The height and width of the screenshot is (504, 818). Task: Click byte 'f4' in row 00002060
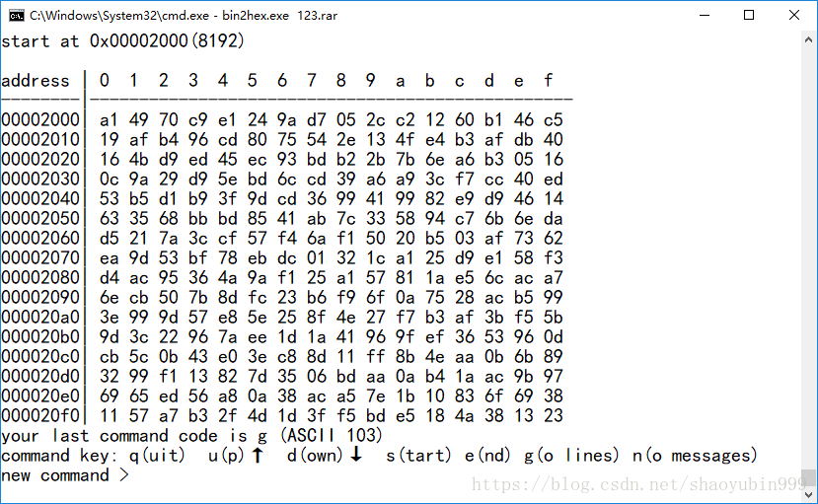pos(287,238)
